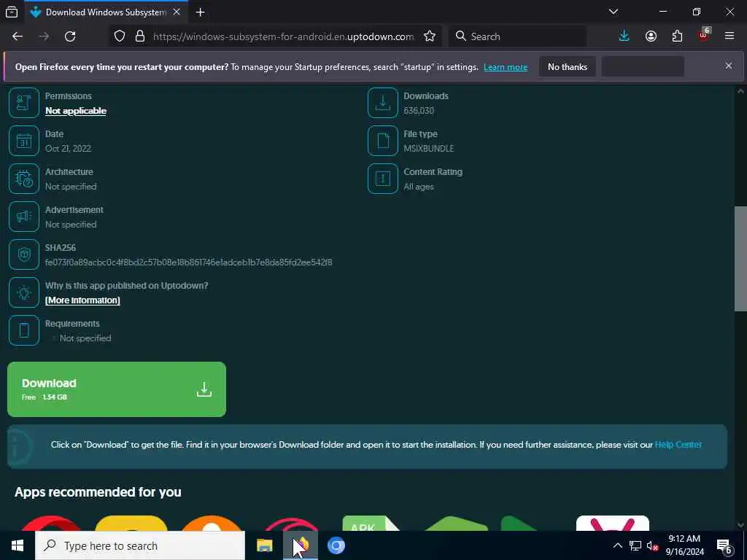Screen dimensions: 747x560
Task: Open File Explorer from the taskbar
Action: tap(264, 545)
